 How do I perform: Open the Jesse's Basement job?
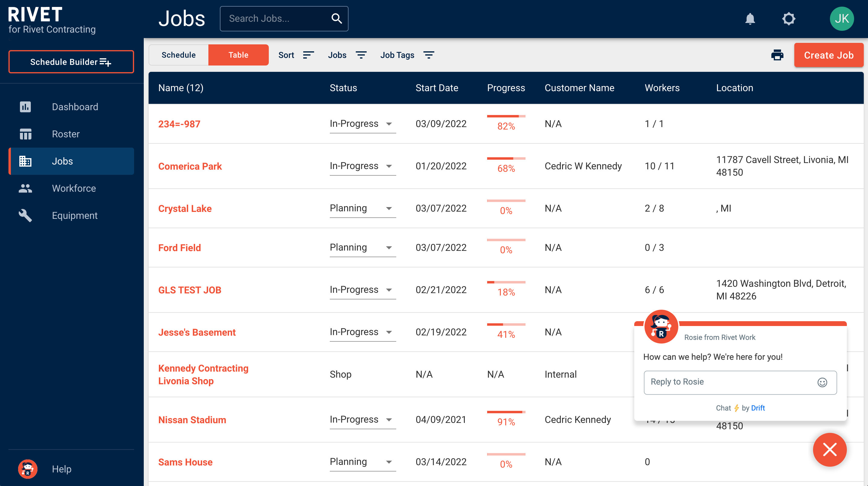197,332
